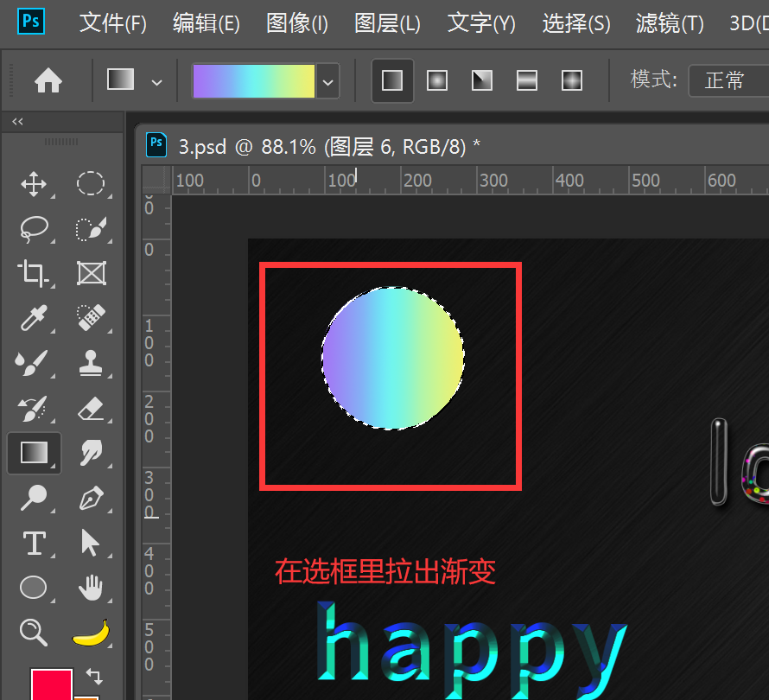
Task: Open the 图层(L) menu
Action: [387, 23]
